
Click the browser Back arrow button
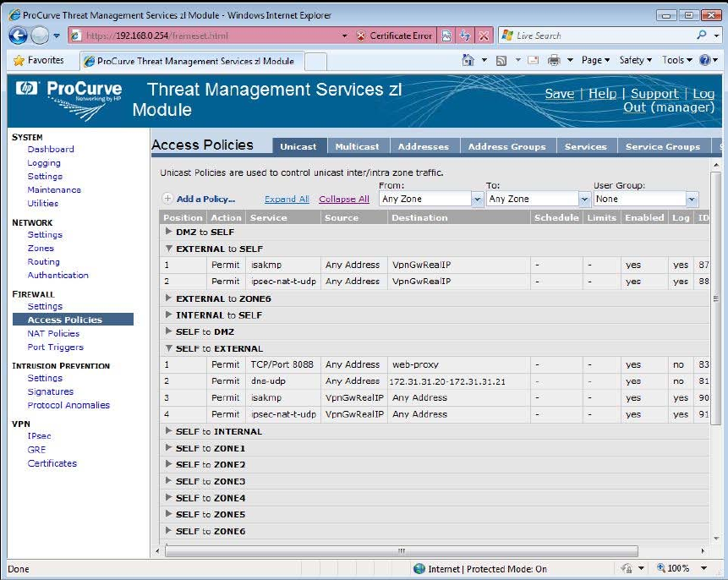[18, 36]
